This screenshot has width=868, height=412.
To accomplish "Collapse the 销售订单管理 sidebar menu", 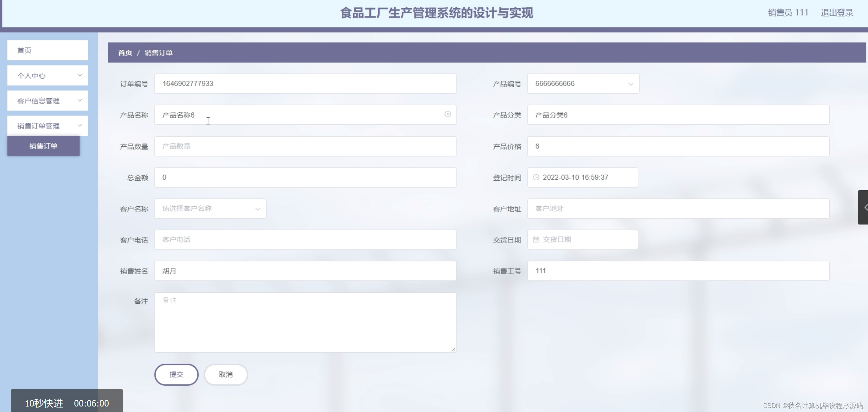I will tap(47, 126).
